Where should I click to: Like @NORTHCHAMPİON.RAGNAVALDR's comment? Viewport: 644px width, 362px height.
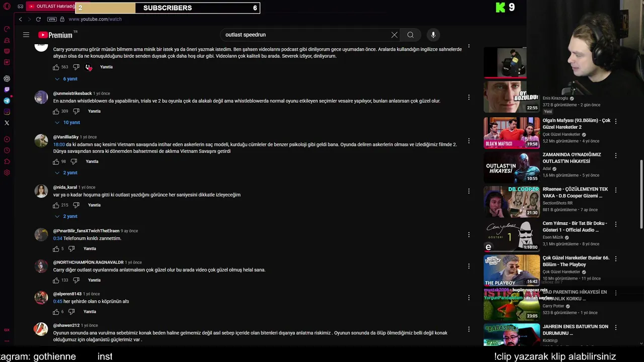click(56, 280)
